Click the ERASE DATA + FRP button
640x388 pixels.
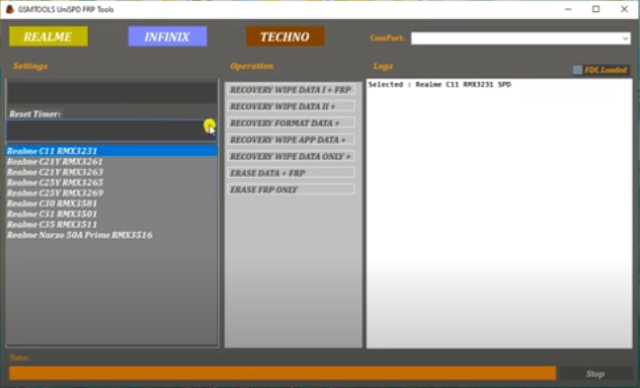(x=291, y=173)
